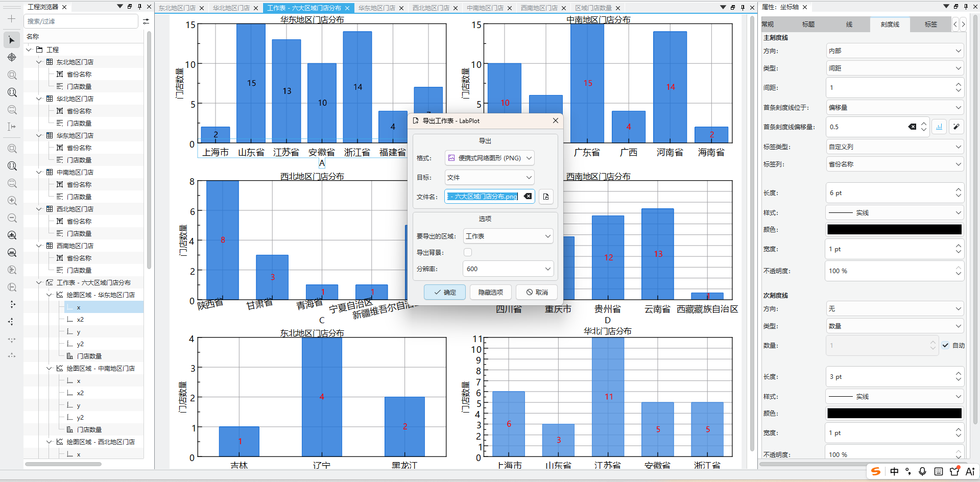Image resolution: width=980 pixels, height=482 pixels.
Task: Click the skin shirt icon in IME bar
Action: 954,471
